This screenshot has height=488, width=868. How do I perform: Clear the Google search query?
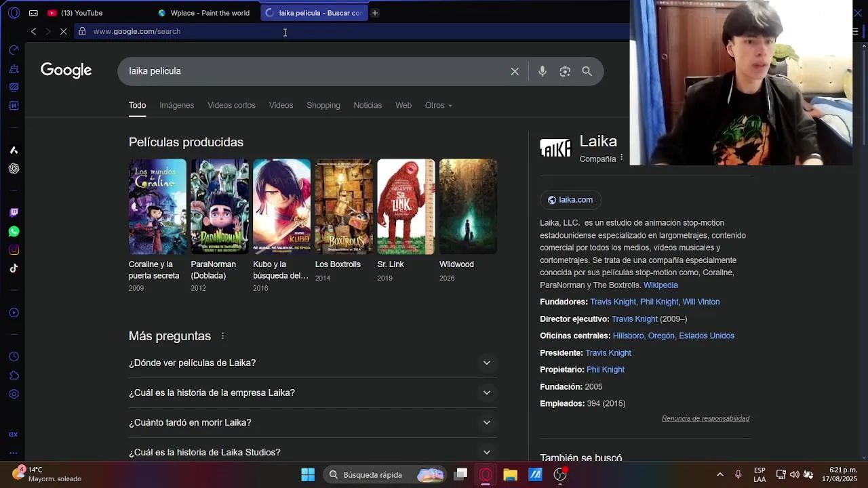(x=515, y=71)
